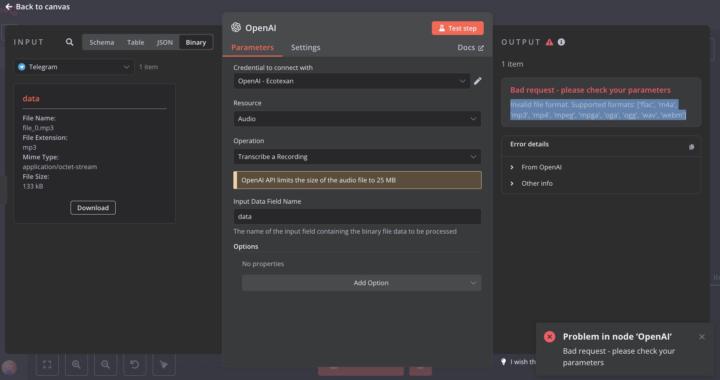The width and height of the screenshot is (720, 380).
Task: Click the output info circle icon
Action: click(x=562, y=42)
